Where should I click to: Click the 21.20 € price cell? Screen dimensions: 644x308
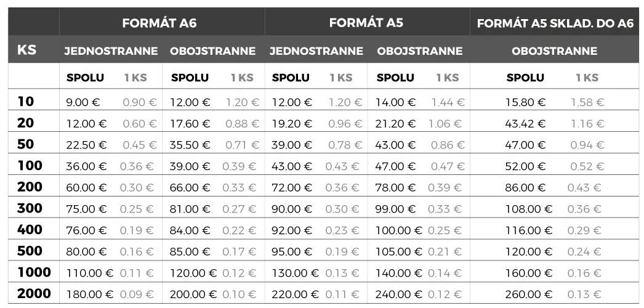pyautogui.click(x=396, y=124)
